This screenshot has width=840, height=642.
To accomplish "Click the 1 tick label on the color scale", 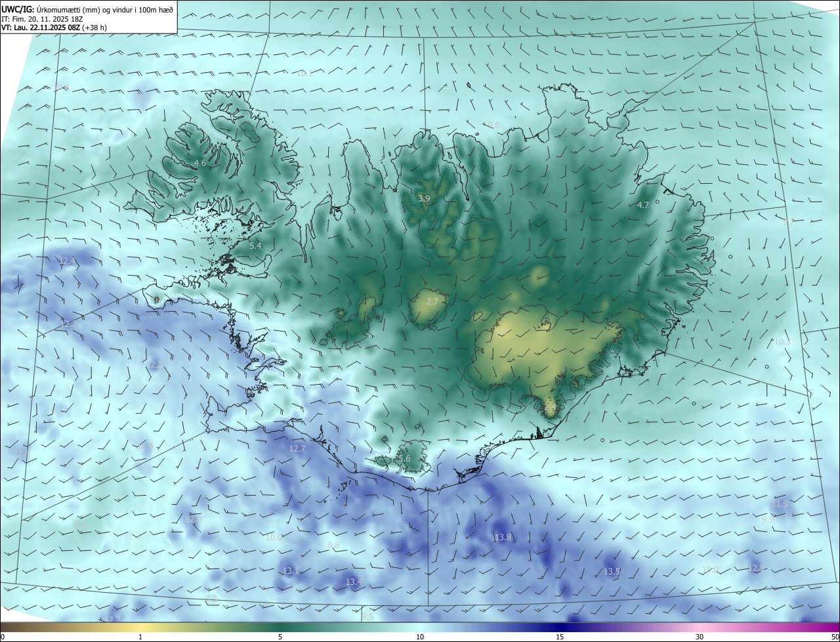I will tap(140, 637).
